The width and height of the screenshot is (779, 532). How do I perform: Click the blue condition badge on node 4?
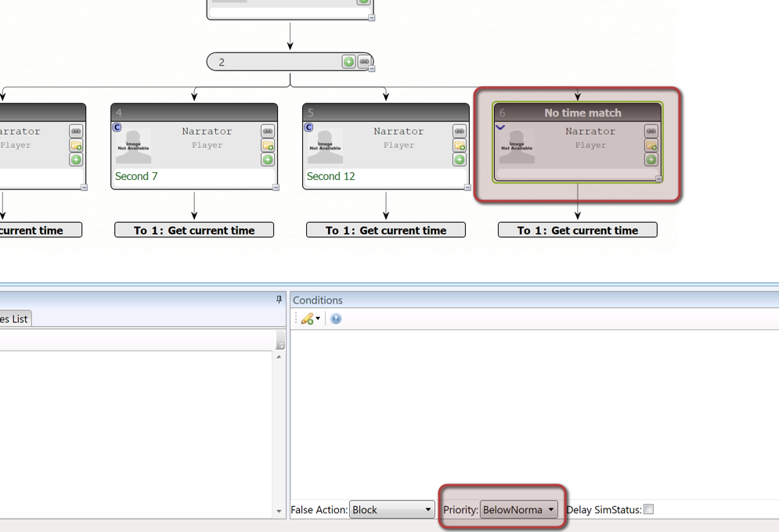click(x=117, y=128)
